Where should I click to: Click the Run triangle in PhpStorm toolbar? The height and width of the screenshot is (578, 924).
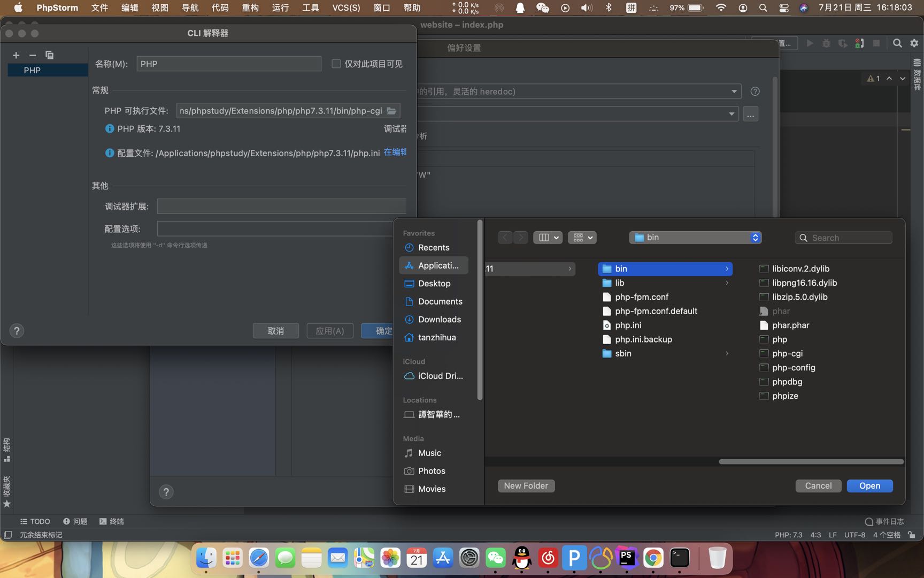810,43
